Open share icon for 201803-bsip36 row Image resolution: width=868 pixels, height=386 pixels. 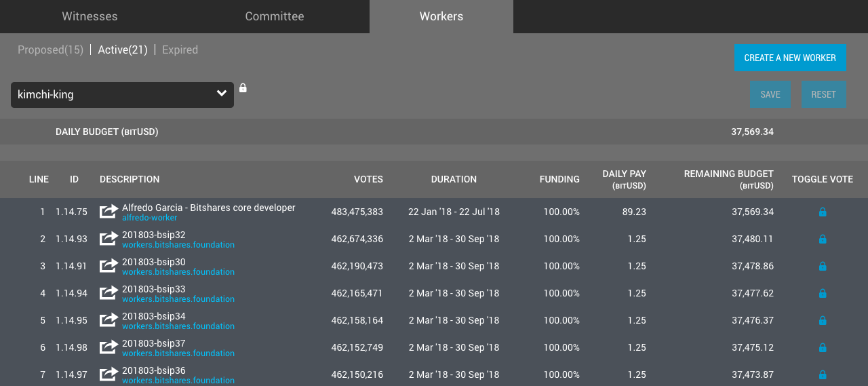click(108, 374)
